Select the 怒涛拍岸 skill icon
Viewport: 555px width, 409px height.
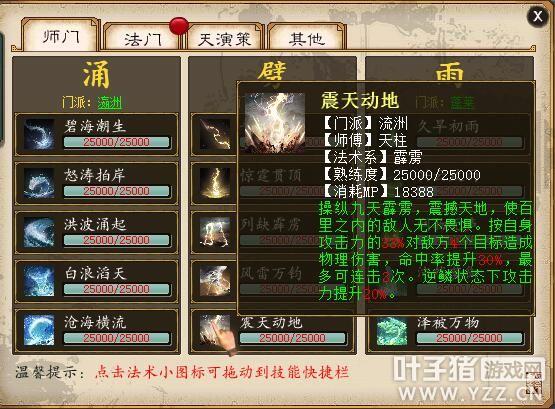[39, 183]
